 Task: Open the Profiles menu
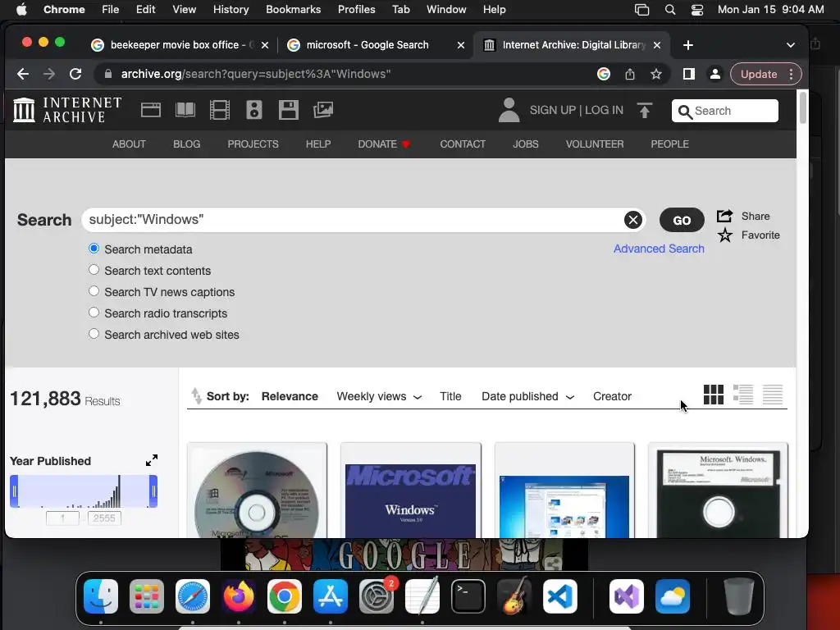(356, 9)
